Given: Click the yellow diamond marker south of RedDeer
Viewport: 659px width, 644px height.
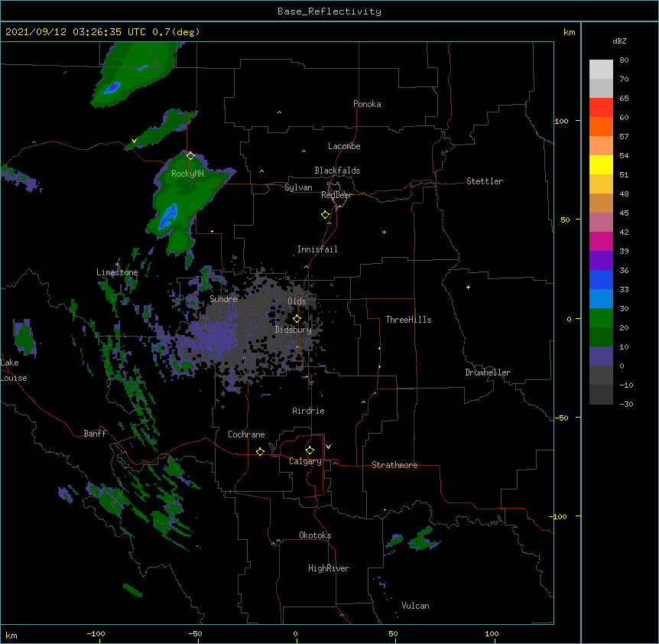Looking at the screenshot, I should click(x=325, y=215).
